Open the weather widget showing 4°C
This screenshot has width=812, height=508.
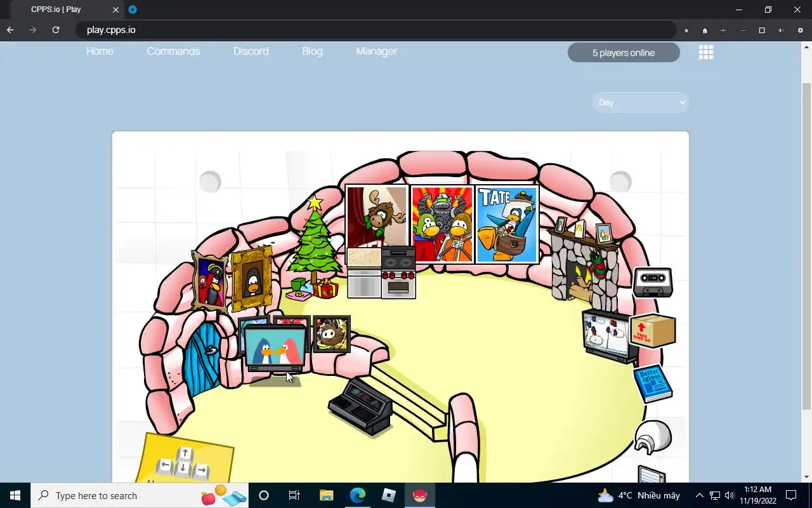click(639, 495)
